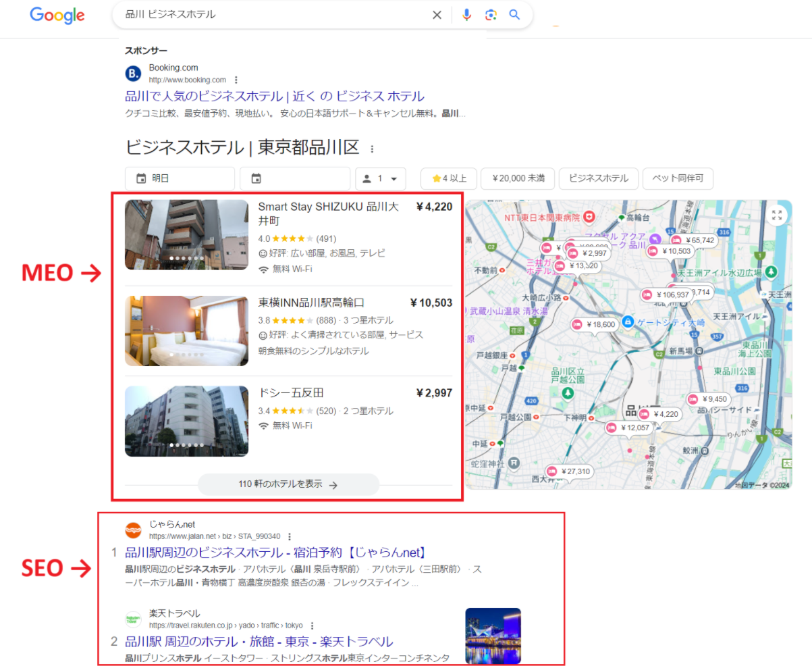Open the Booking.com ad options menu
The height and width of the screenshot is (666, 812).
click(236, 80)
